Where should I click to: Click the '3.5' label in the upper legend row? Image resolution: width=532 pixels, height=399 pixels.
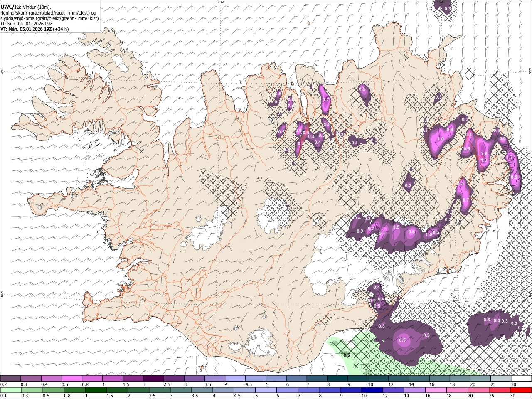207,384
